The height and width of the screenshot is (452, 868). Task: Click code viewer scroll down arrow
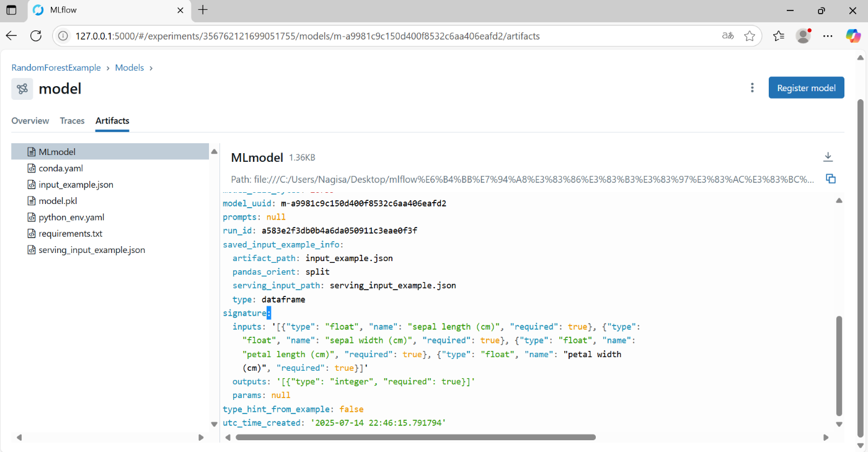pos(839,424)
